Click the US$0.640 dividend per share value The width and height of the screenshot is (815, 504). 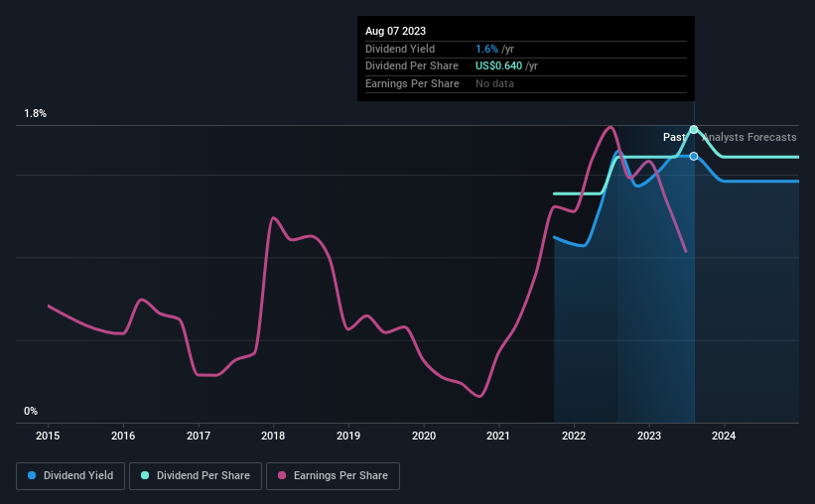tap(498, 66)
